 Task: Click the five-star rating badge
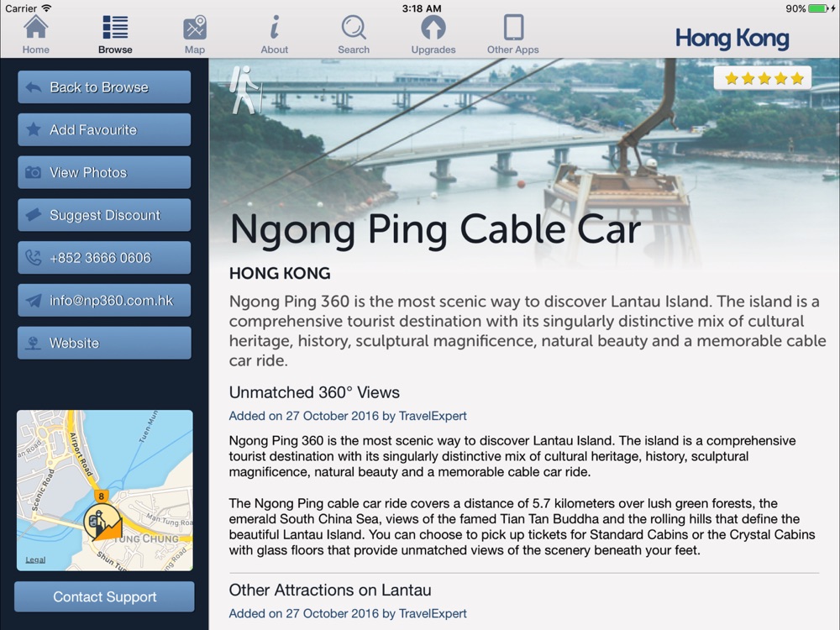pyautogui.click(x=763, y=79)
